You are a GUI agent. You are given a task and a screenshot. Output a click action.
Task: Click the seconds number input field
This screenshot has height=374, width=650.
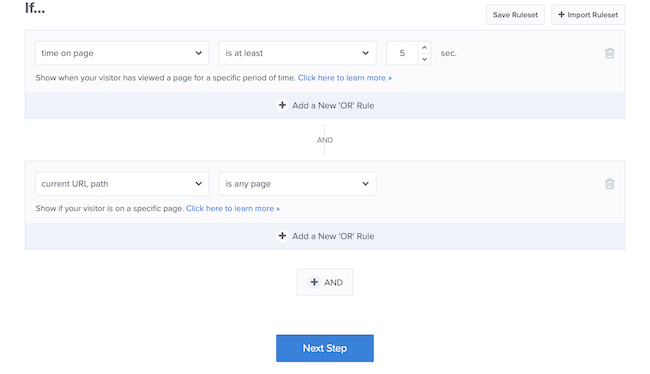(x=402, y=53)
